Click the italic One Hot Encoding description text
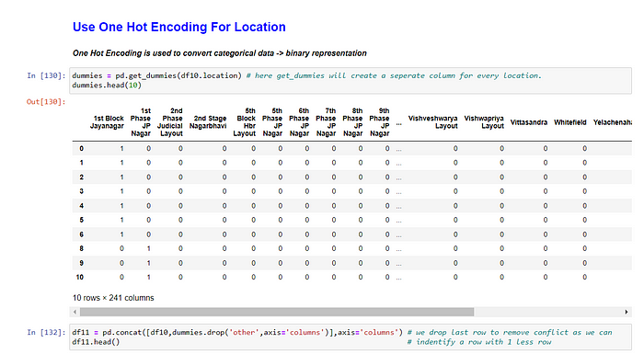The height and width of the screenshot is (354, 644). point(219,53)
